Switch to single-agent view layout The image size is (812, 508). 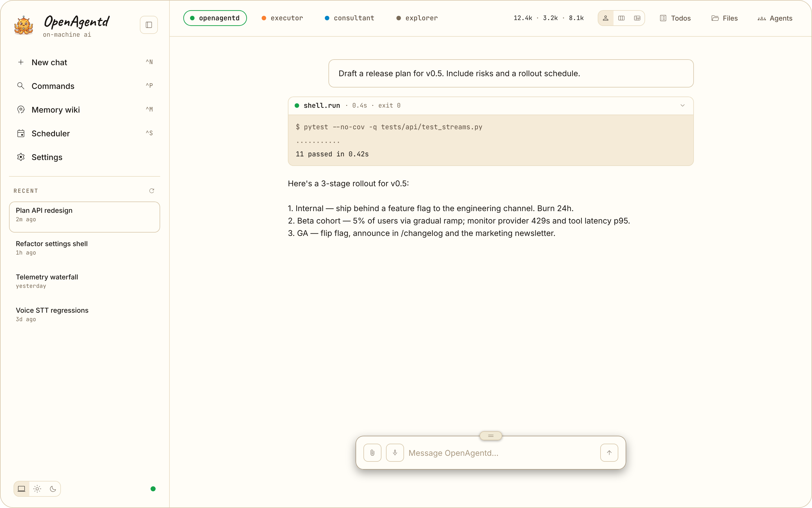[606, 18]
